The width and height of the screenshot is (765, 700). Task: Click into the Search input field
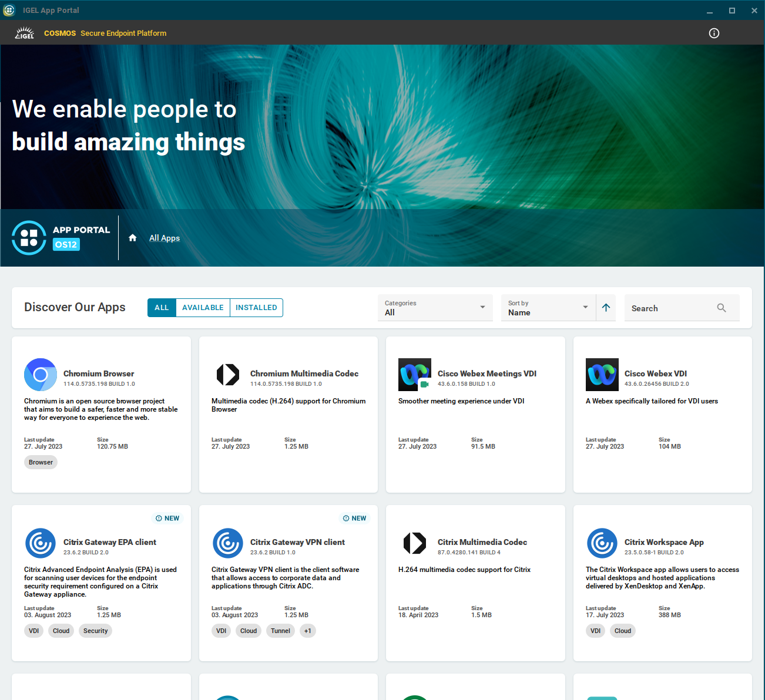point(670,308)
